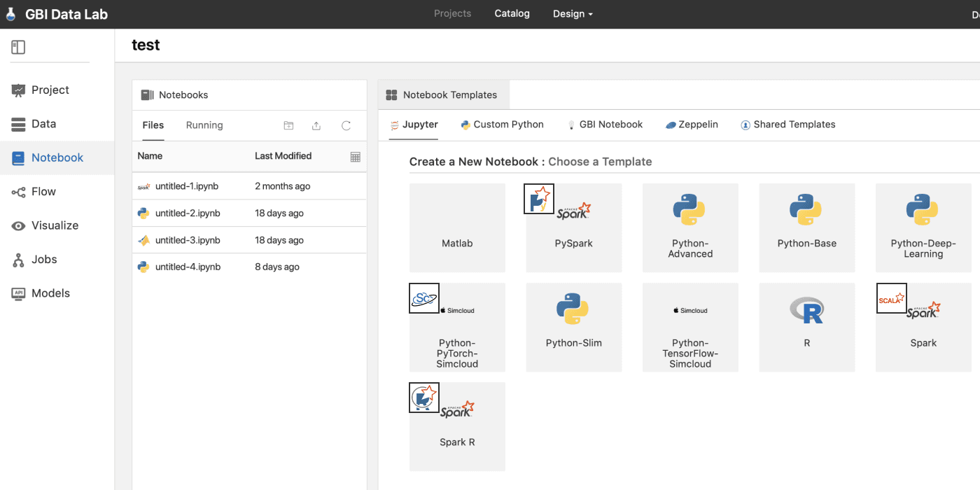Click the GBI Data Lab flask logo

click(x=10, y=14)
